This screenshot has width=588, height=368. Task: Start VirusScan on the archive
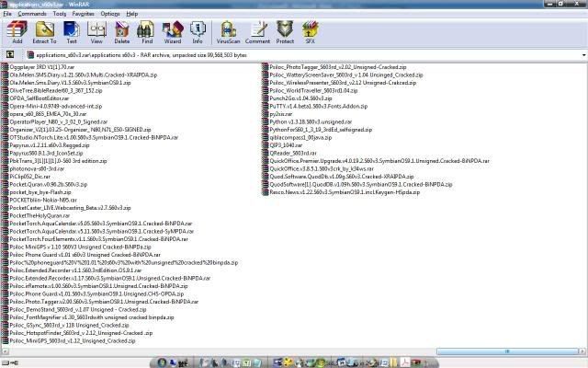[228, 32]
